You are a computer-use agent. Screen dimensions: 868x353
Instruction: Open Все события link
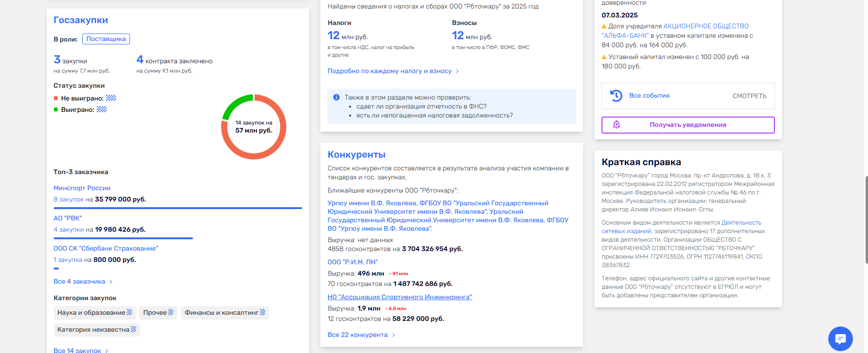[649, 95]
